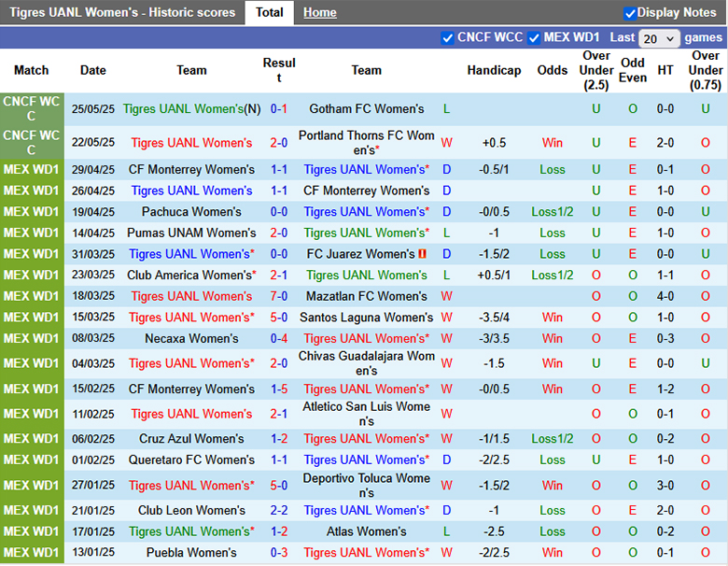Click the 3-0 halftime score for Toluca match
The image size is (728, 566).
(x=665, y=486)
